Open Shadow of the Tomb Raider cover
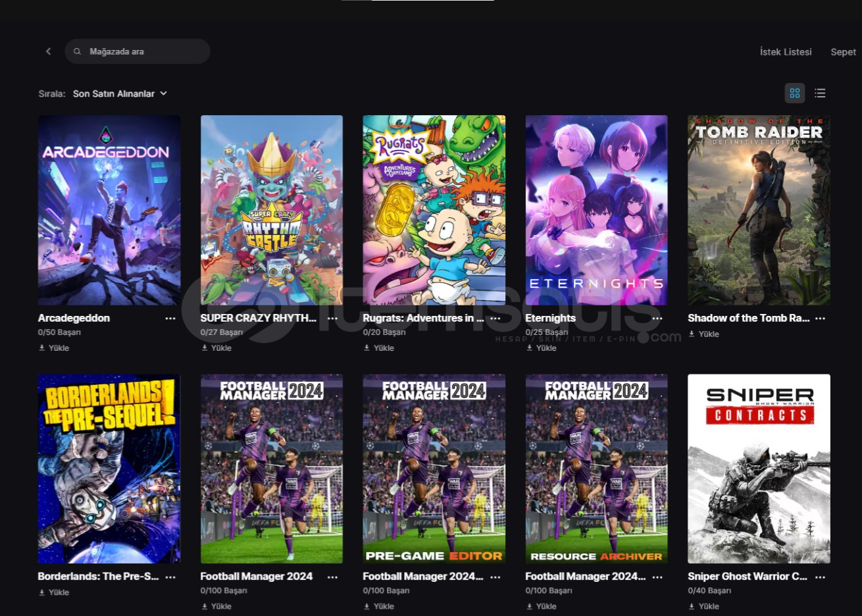This screenshot has width=862, height=616. tap(759, 210)
